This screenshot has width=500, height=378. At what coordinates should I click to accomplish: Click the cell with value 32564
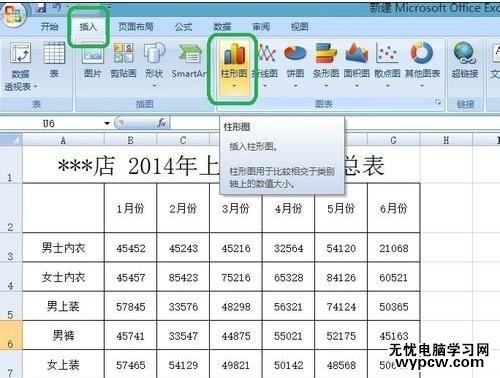(x=288, y=248)
